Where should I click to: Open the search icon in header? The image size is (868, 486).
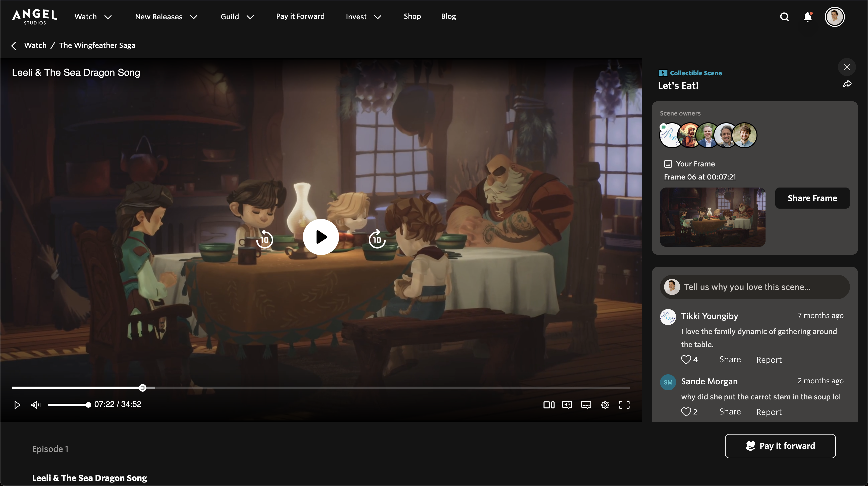[784, 17]
